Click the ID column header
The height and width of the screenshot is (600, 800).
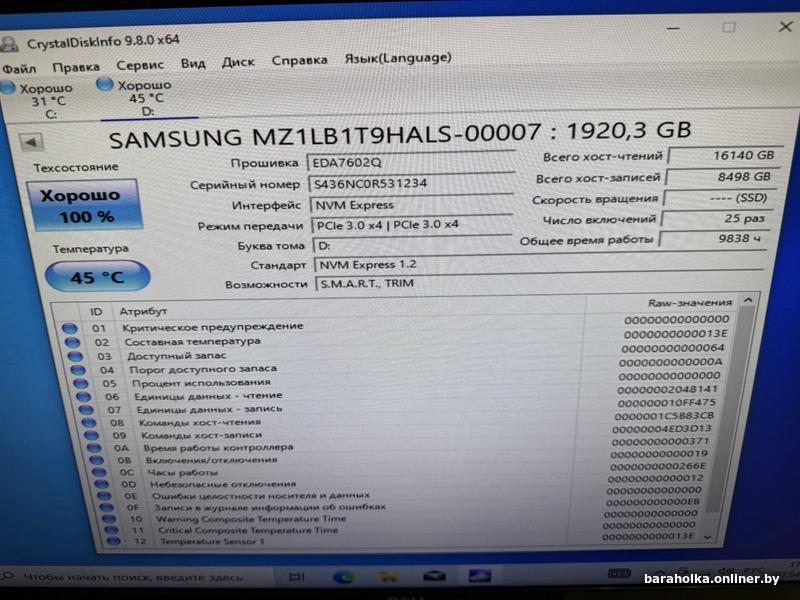tap(96, 311)
